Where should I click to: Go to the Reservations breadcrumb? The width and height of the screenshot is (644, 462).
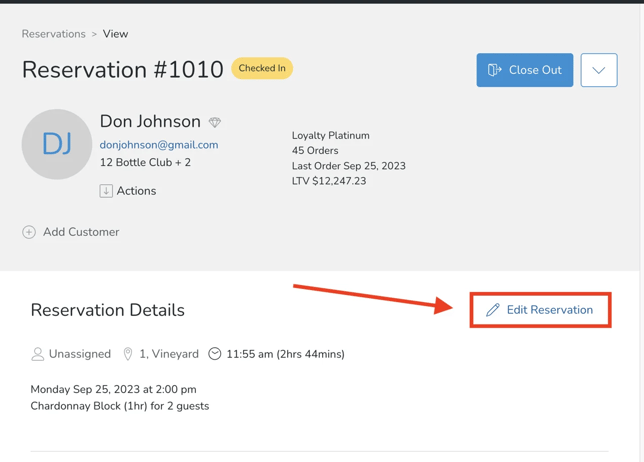(x=53, y=34)
